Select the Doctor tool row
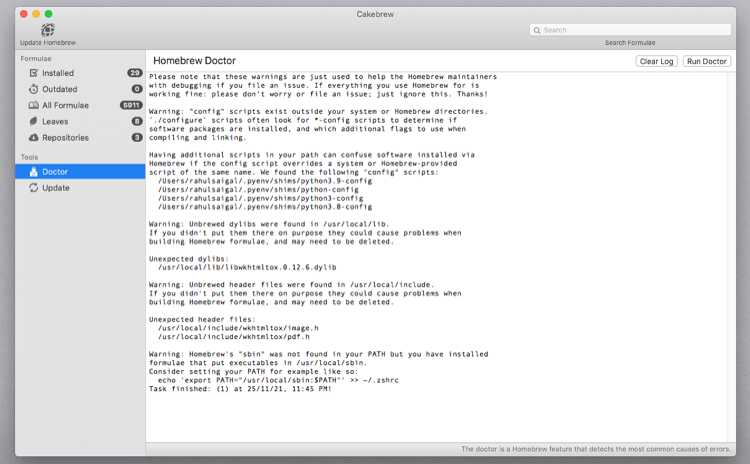This screenshot has width=750, height=464. click(x=80, y=172)
